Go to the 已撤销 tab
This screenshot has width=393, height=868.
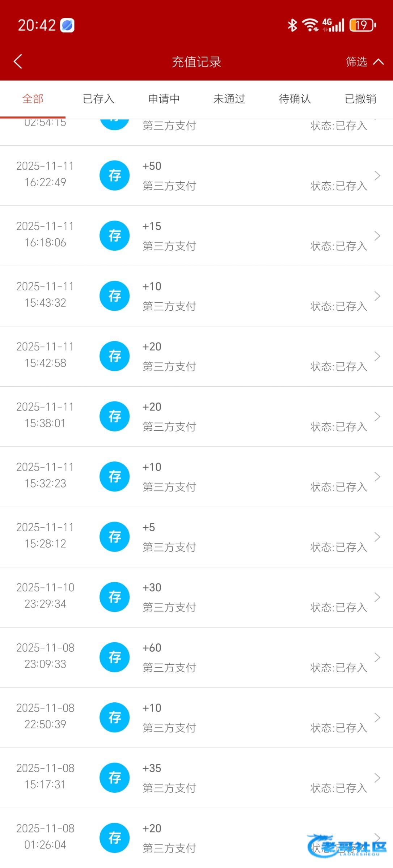point(360,99)
